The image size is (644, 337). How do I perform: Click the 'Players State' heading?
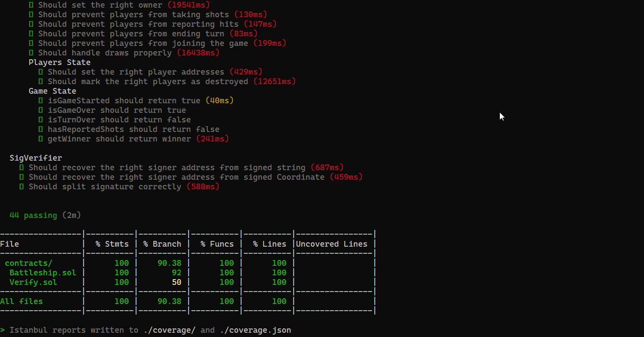[x=60, y=62]
